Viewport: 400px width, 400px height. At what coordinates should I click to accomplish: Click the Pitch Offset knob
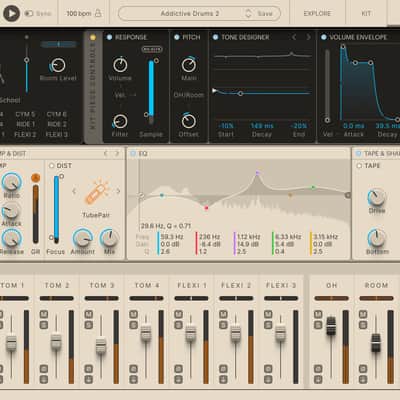click(x=189, y=121)
